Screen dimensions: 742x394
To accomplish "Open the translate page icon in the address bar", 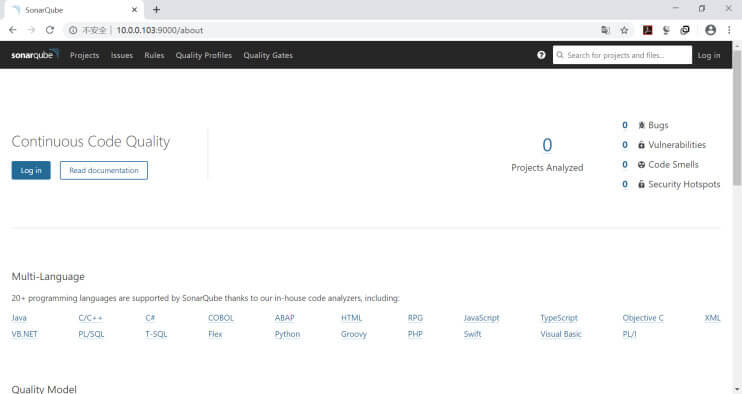I will 605,30.
